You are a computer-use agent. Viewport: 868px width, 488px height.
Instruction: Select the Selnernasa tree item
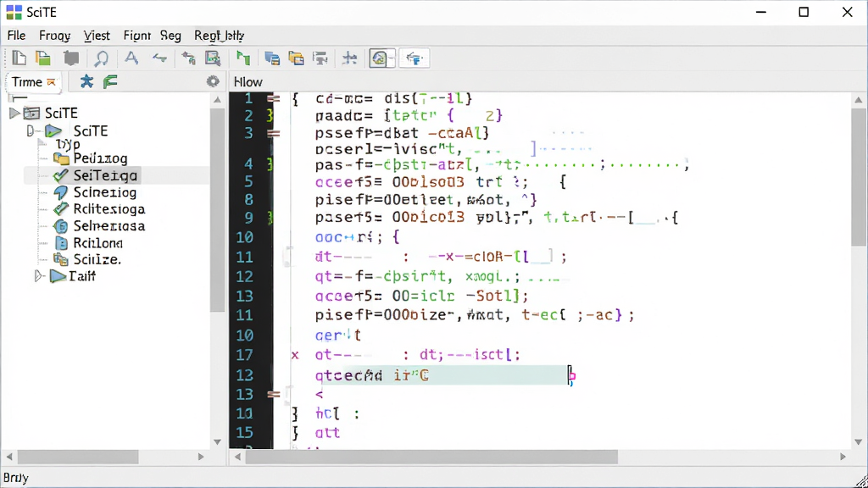(109, 226)
